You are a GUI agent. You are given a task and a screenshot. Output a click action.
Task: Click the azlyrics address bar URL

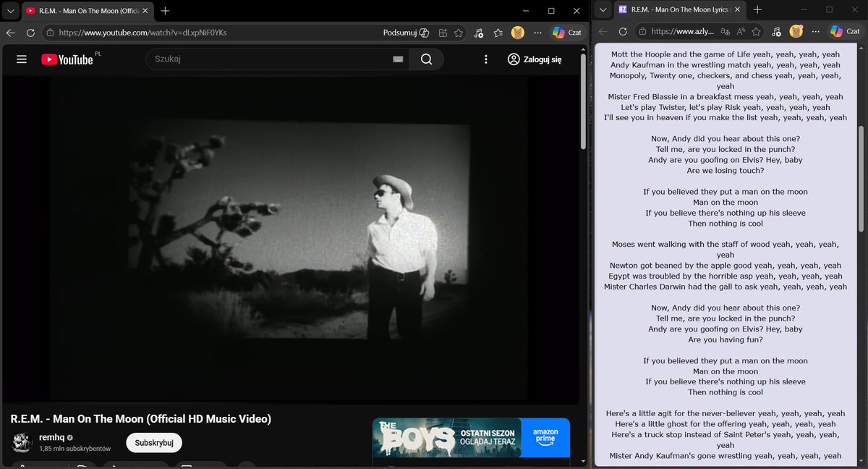pos(683,33)
